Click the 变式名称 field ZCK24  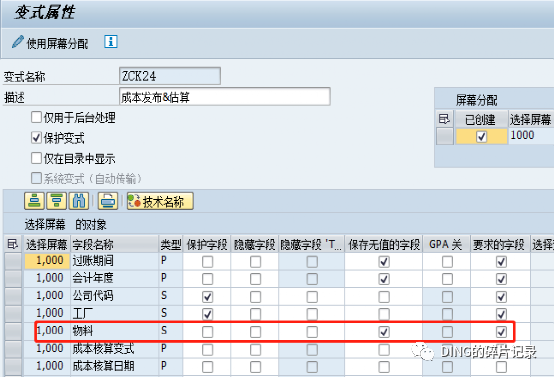(x=170, y=76)
